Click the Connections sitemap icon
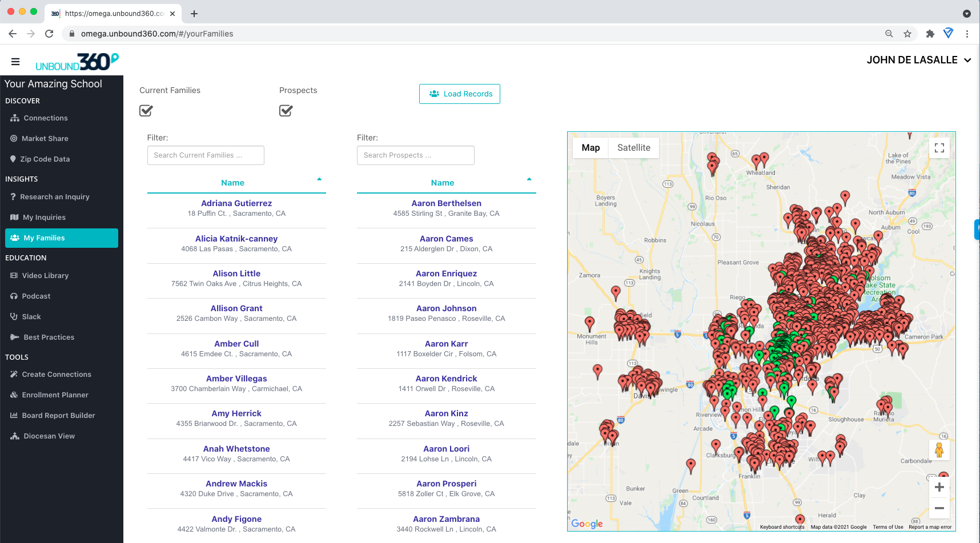Screen dimensions: 980x543 click(x=15, y=118)
